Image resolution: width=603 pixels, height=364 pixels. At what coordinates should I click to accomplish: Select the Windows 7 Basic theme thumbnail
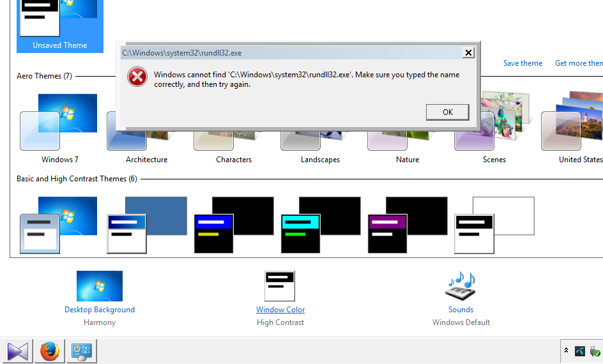click(59, 225)
